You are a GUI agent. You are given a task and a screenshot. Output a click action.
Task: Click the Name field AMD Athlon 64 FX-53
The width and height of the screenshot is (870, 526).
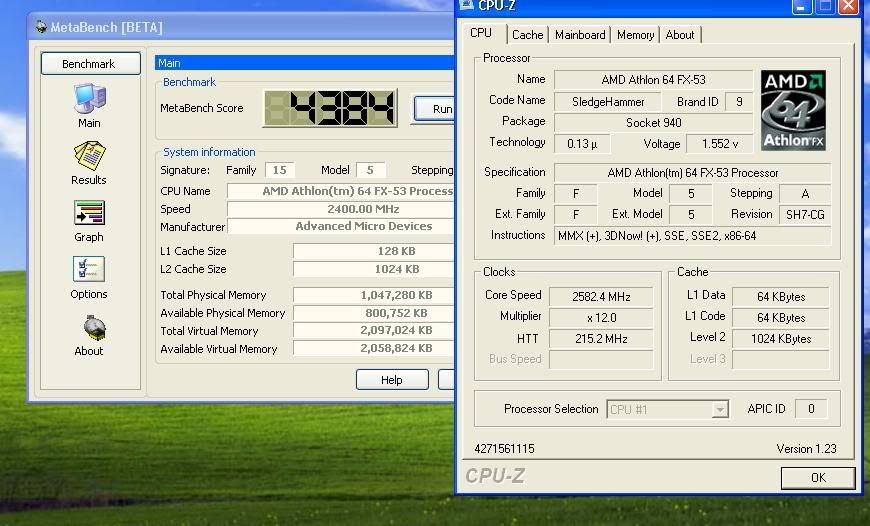coord(653,80)
